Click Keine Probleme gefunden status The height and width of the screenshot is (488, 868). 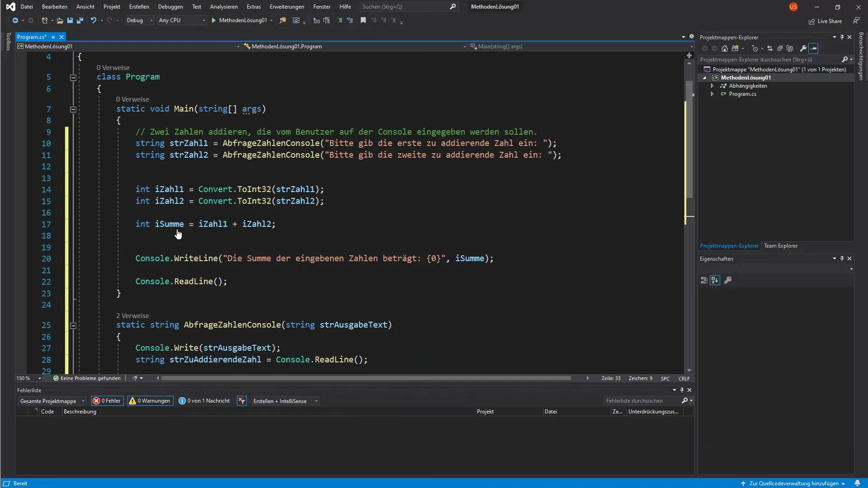pos(87,378)
